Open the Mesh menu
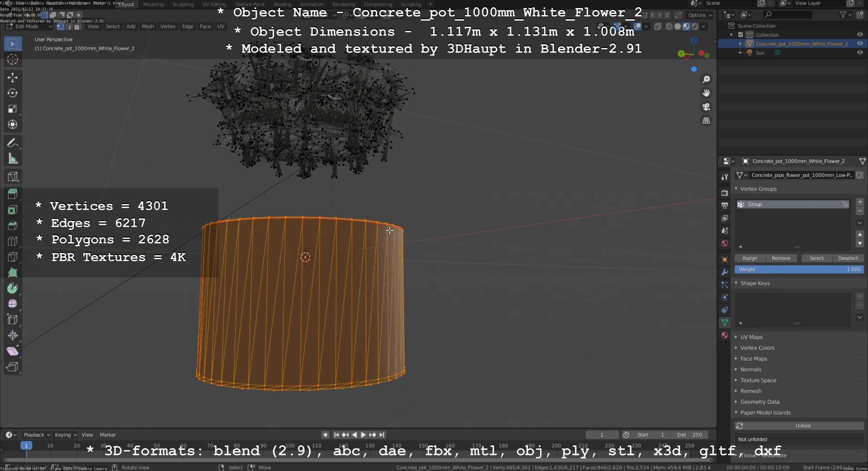Viewport: 868px width, 471px height. pos(148,27)
